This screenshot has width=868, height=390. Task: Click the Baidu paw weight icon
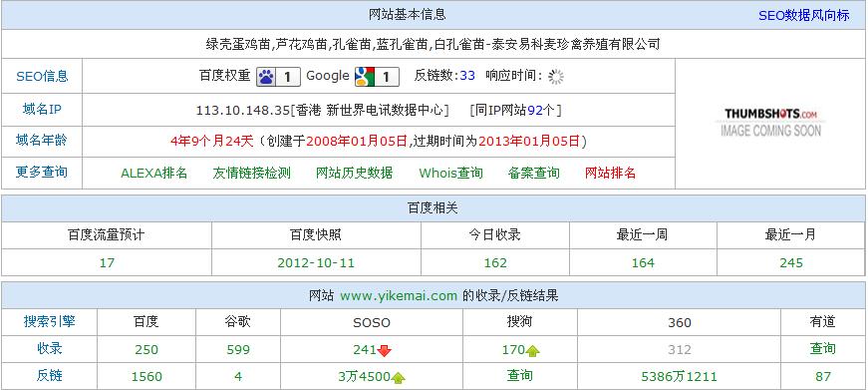point(278,77)
